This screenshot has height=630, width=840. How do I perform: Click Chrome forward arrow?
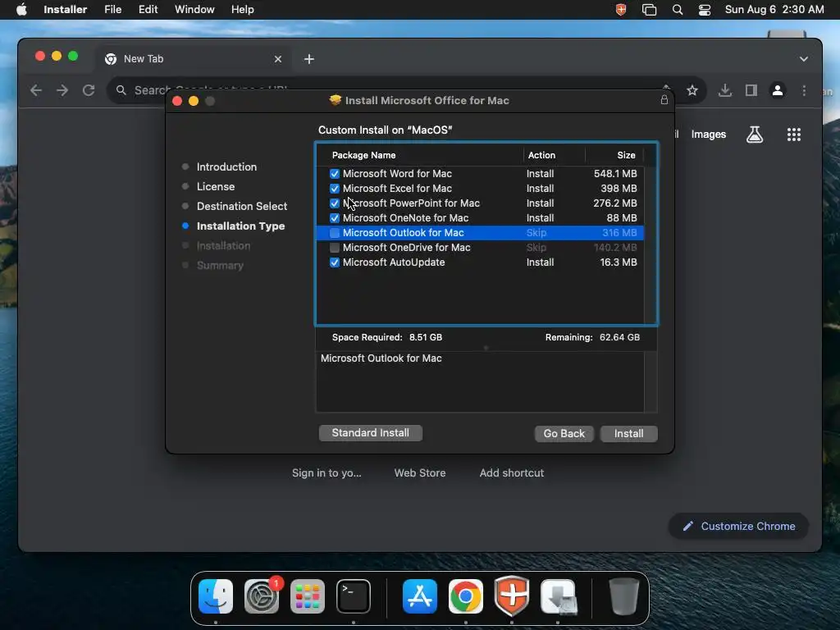coord(62,90)
